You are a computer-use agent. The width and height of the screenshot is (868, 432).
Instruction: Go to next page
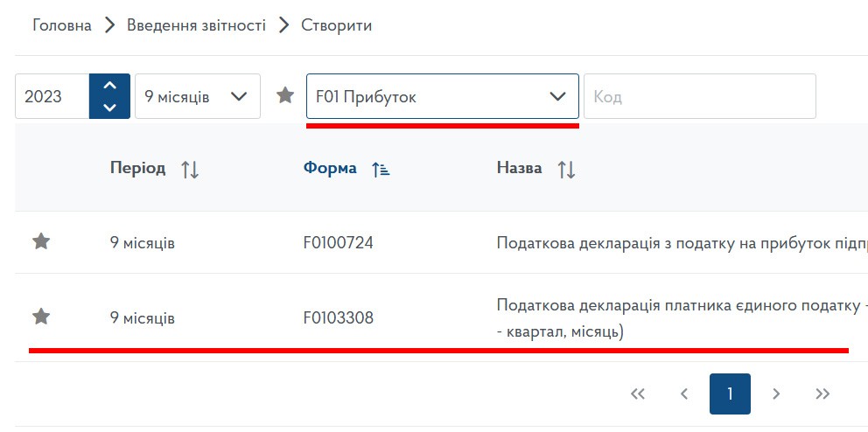tap(776, 394)
